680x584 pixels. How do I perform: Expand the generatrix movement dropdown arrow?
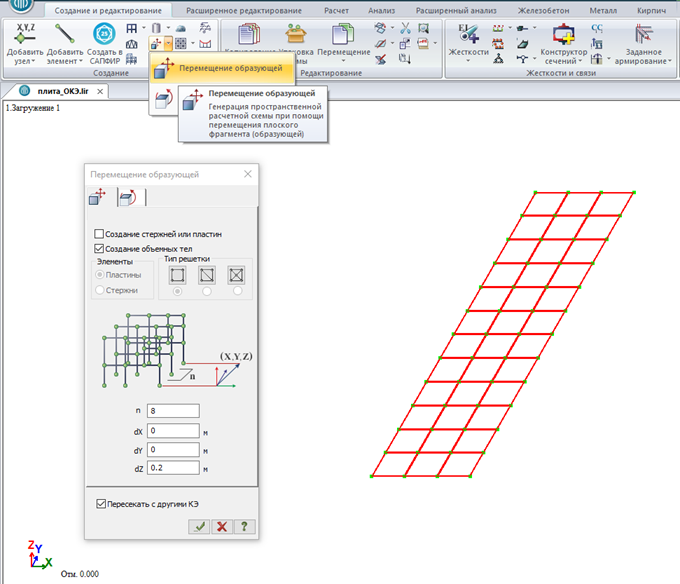(x=168, y=44)
